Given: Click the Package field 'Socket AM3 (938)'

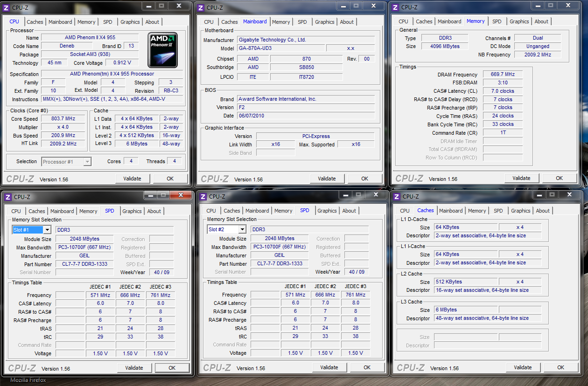Looking at the screenshot, I should pyautogui.click(x=90, y=55).
